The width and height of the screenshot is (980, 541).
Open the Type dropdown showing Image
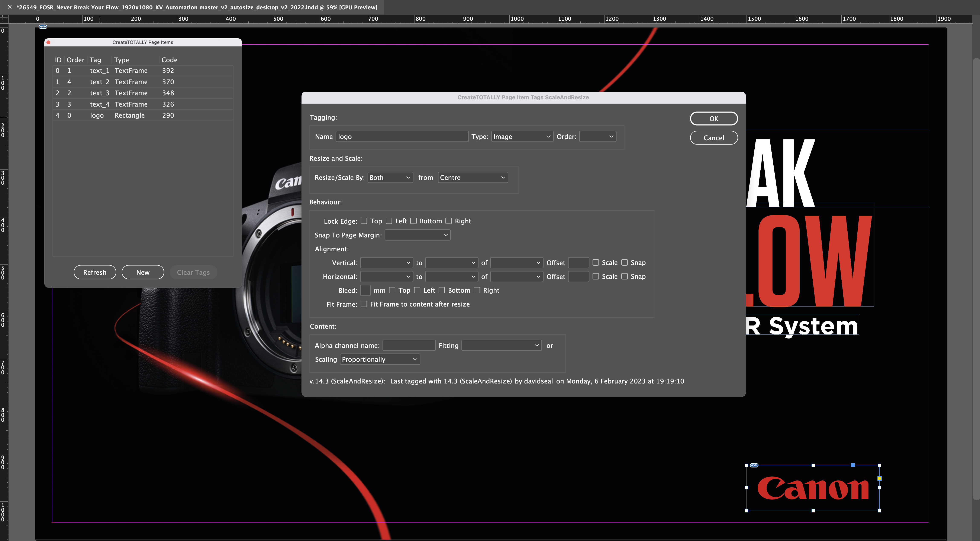(x=522, y=136)
